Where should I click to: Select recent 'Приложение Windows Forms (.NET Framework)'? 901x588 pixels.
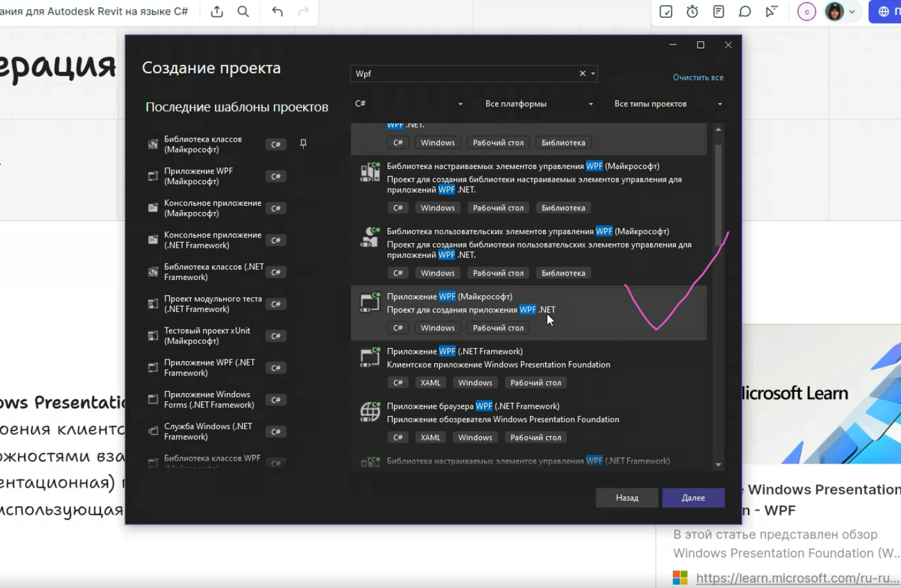[x=216, y=399]
